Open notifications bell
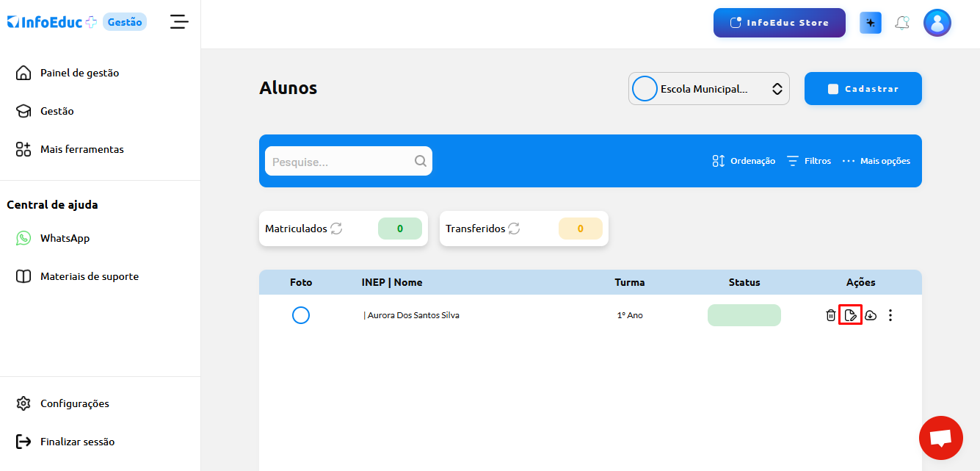The width and height of the screenshot is (980, 471). tap(902, 23)
